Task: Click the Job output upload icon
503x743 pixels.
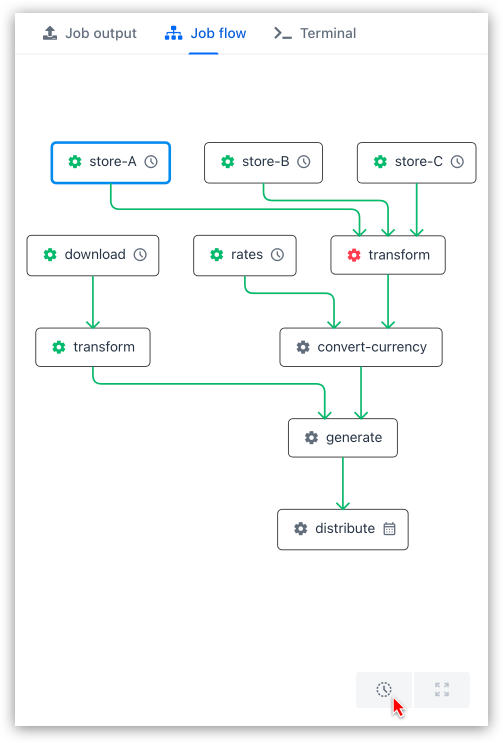Action: (50, 33)
